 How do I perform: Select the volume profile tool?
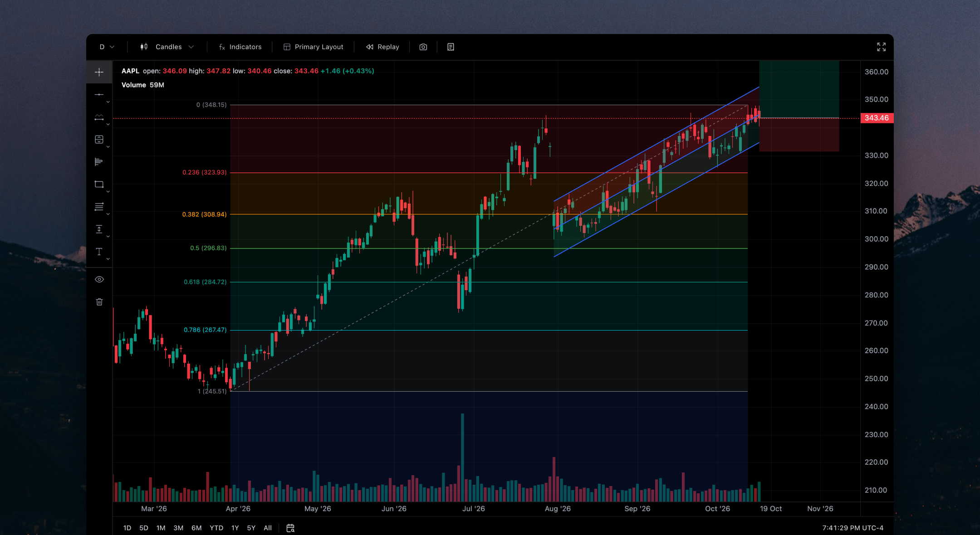click(99, 162)
